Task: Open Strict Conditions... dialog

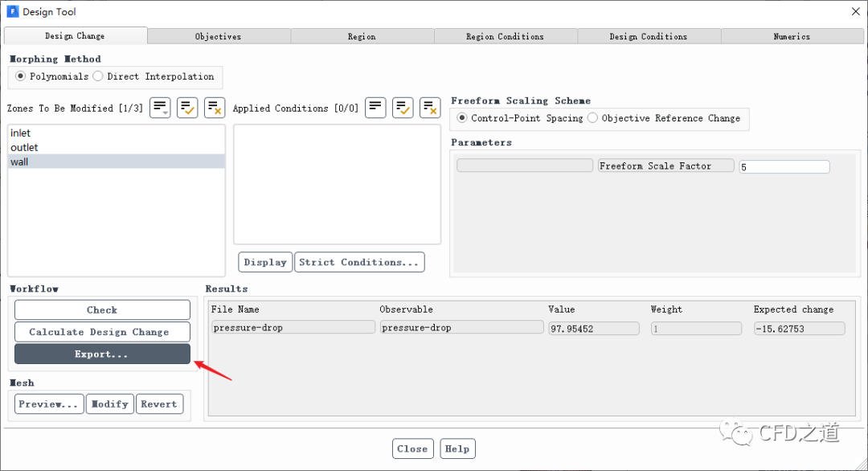Action: (x=359, y=262)
